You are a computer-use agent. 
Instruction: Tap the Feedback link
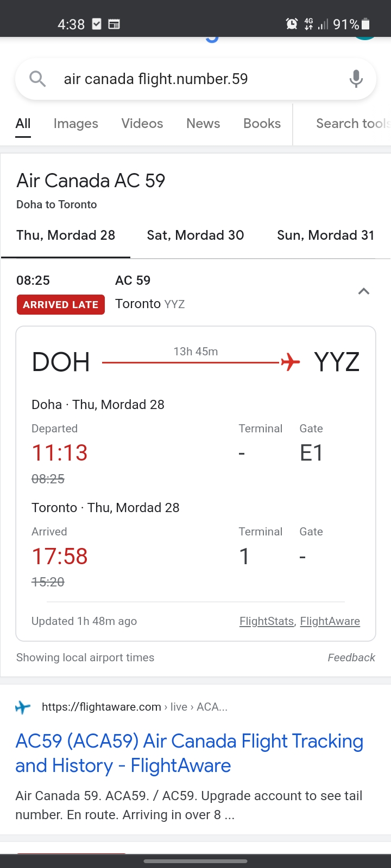click(x=351, y=658)
